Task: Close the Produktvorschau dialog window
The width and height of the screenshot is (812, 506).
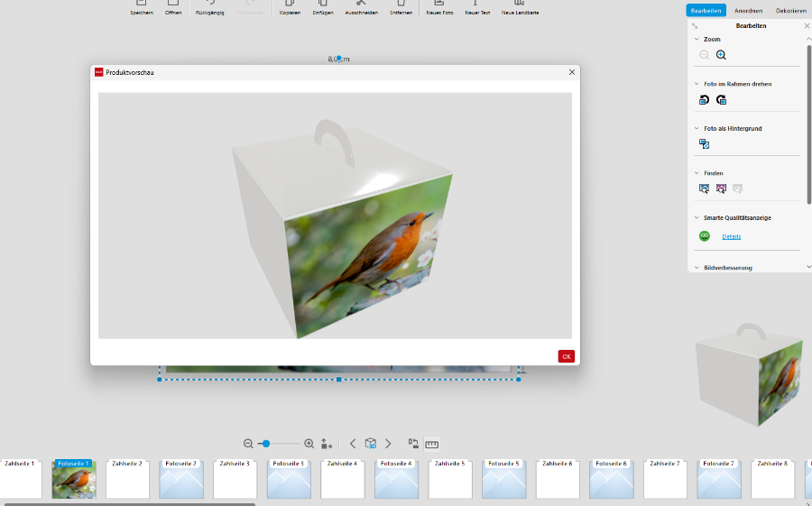Action: click(571, 72)
